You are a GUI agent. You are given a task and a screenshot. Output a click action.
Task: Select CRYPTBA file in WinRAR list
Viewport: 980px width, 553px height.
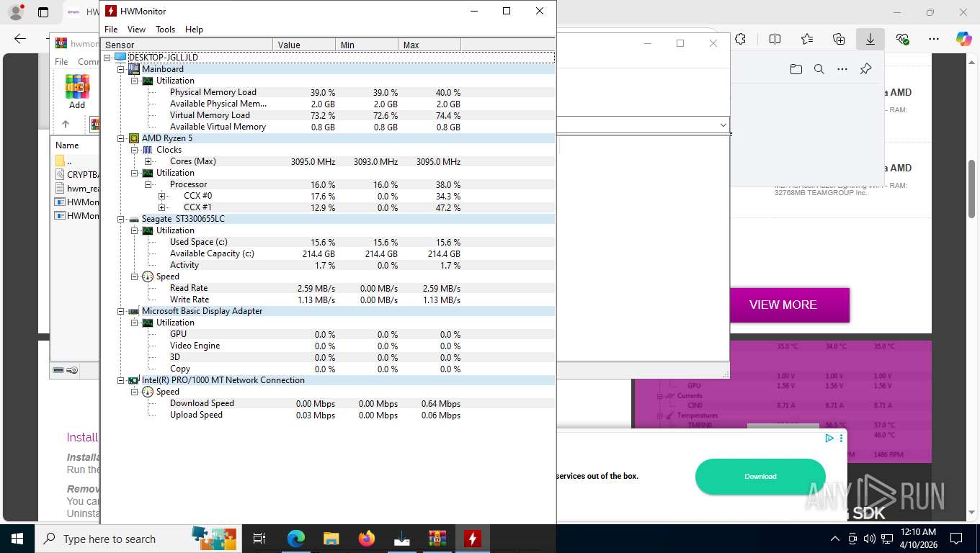click(x=76, y=175)
